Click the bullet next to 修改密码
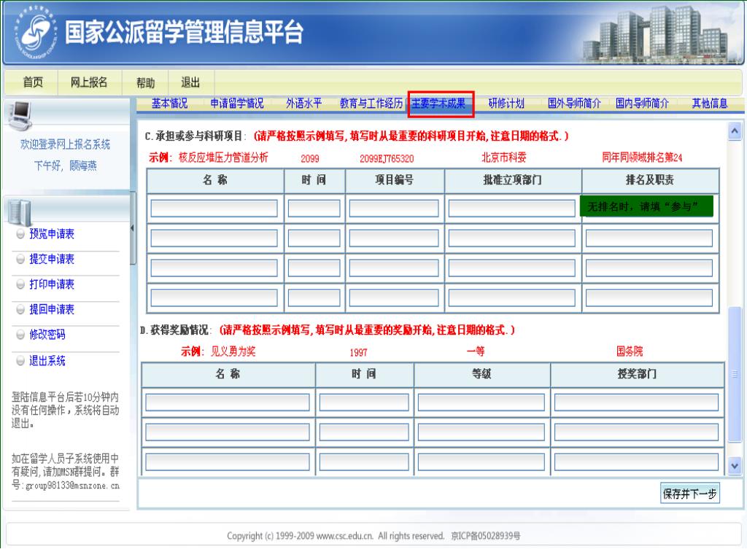Screen dimensions: 747x560 [x=20, y=335]
